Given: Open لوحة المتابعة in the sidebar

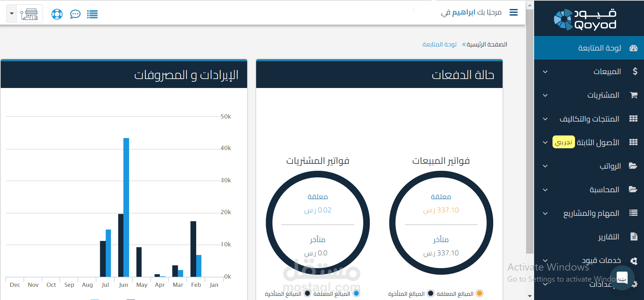Looking at the screenshot, I should tap(589, 48).
